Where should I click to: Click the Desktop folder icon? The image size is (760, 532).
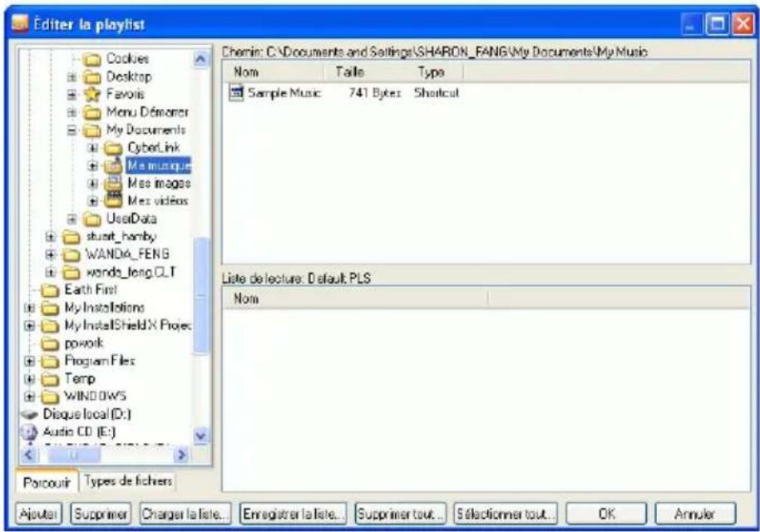coord(92,77)
